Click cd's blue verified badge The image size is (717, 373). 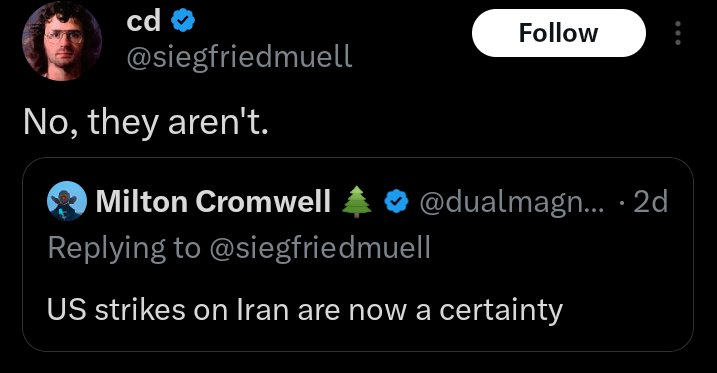coord(183,21)
